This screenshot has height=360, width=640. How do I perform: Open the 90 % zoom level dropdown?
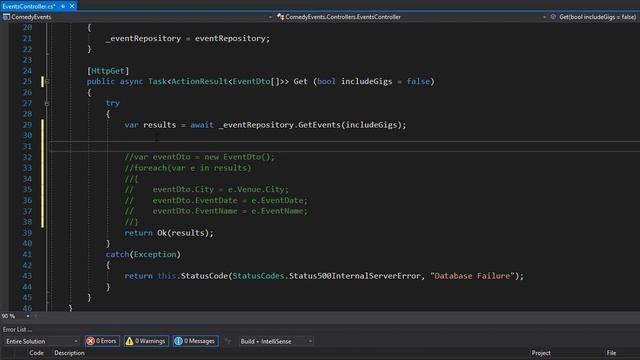[28, 316]
